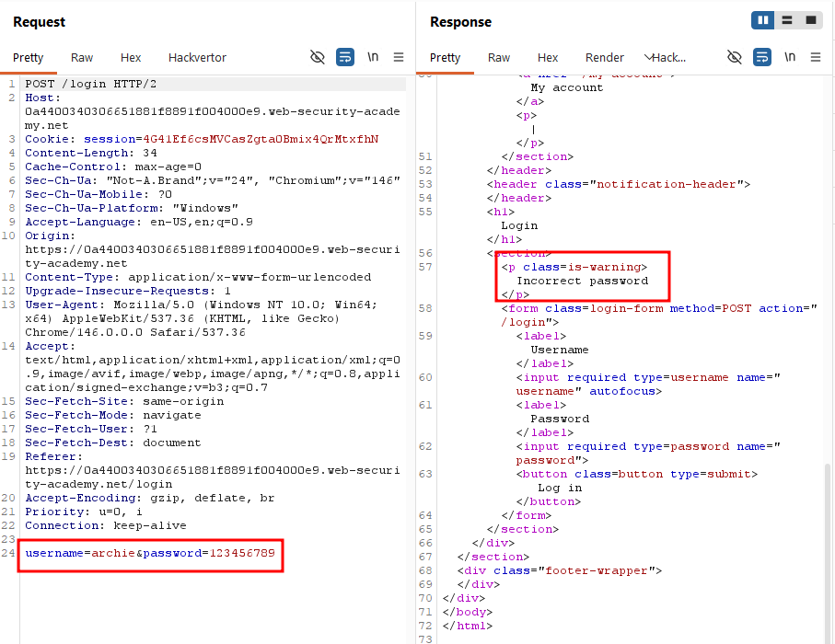Screen dimensions: 835x644
Task: Click the Content-Type urlencoded header line
Action: pyautogui.click(x=198, y=277)
